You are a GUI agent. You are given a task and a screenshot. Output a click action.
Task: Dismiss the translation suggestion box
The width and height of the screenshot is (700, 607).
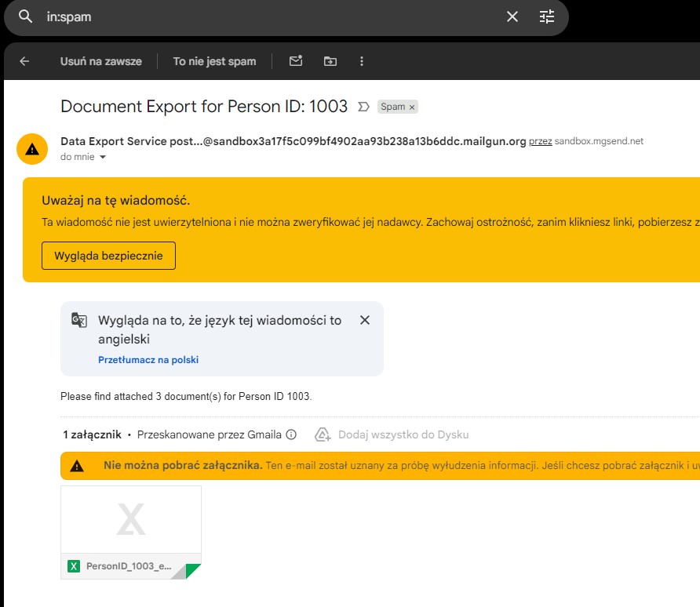coord(365,320)
